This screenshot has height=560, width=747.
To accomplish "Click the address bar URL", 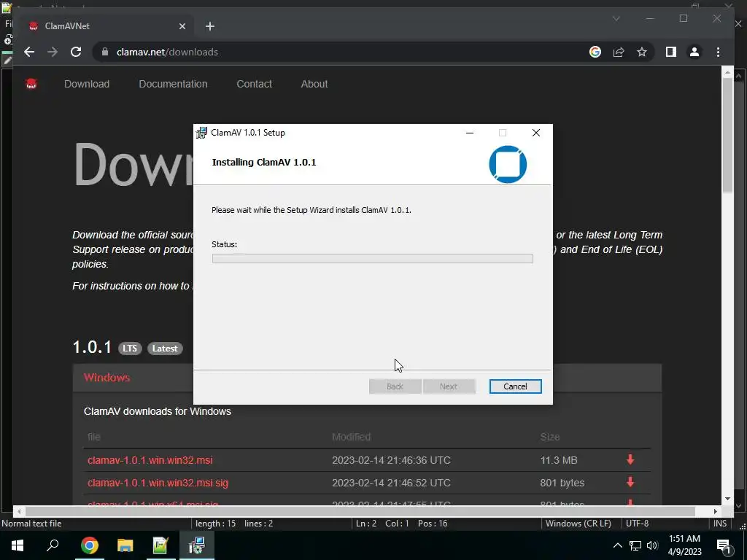I will (x=167, y=52).
